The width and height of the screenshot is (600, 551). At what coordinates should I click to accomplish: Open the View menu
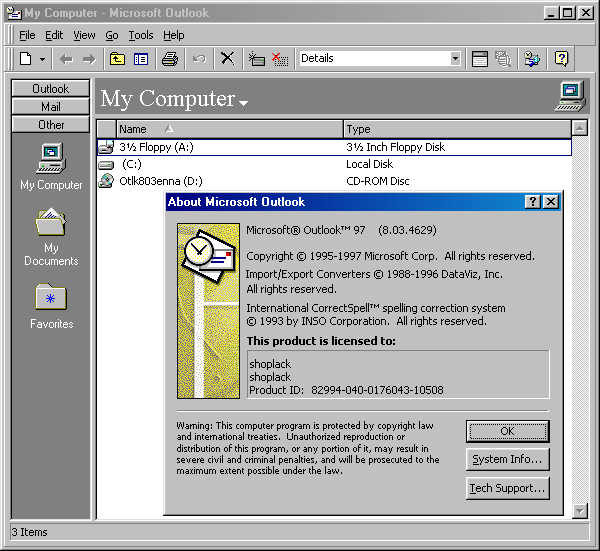pyautogui.click(x=84, y=35)
